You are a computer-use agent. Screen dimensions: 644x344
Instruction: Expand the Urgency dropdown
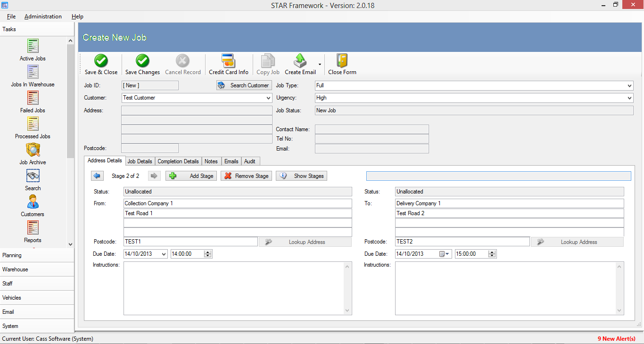(x=629, y=98)
